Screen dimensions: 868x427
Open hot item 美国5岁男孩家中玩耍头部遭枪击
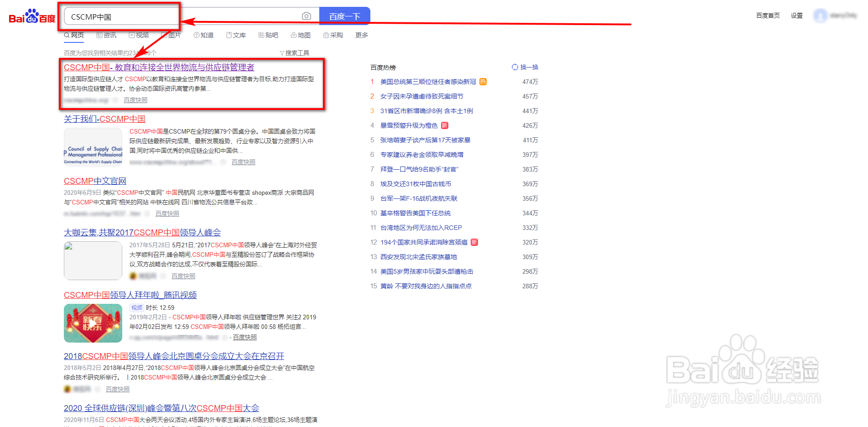(x=427, y=271)
